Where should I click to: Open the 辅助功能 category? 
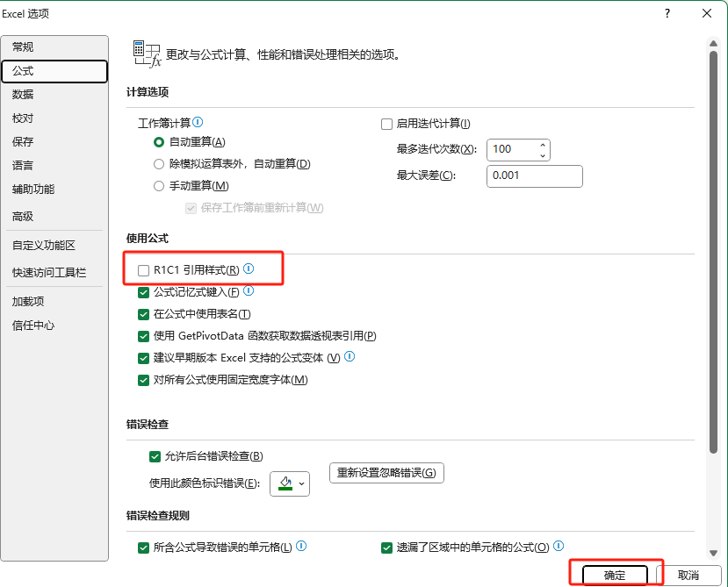[x=54, y=190]
